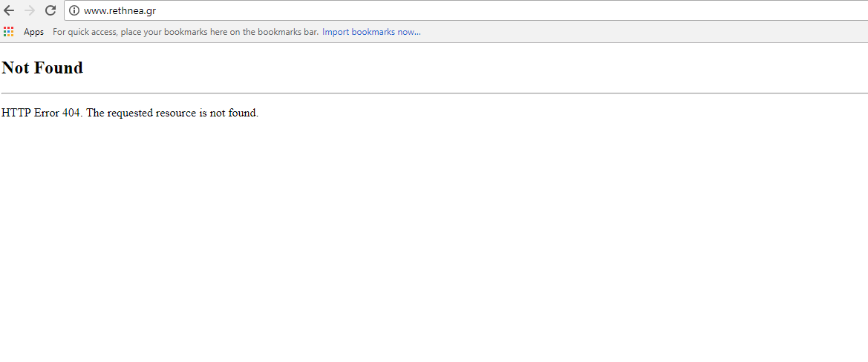Reload the page with the refresh icon

point(50,10)
